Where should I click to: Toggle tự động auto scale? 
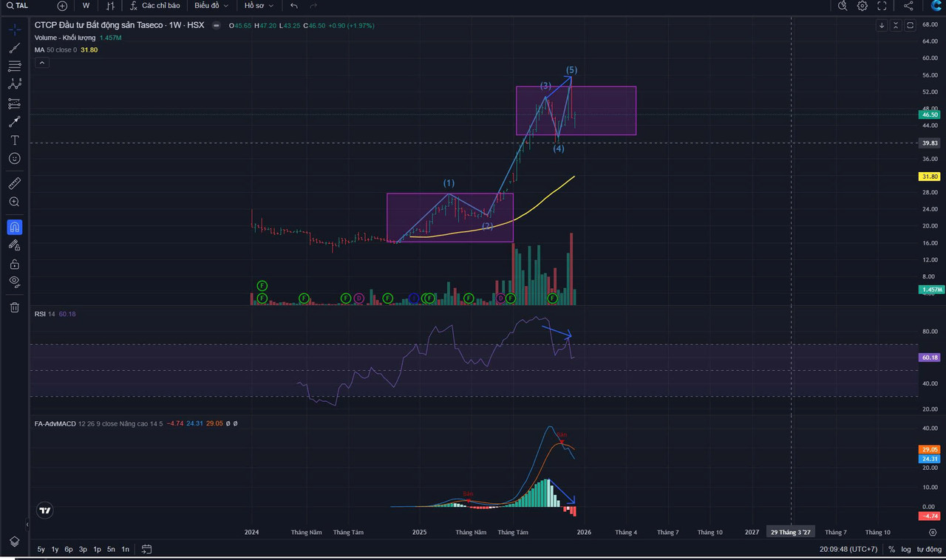(x=930, y=549)
